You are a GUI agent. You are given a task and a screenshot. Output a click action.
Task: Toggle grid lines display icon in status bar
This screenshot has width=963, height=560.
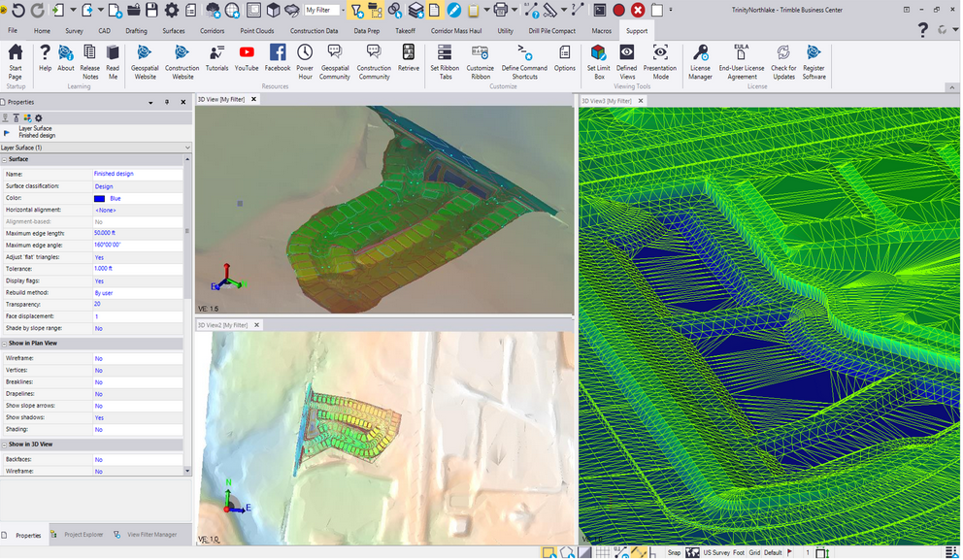tap(603, 552)
